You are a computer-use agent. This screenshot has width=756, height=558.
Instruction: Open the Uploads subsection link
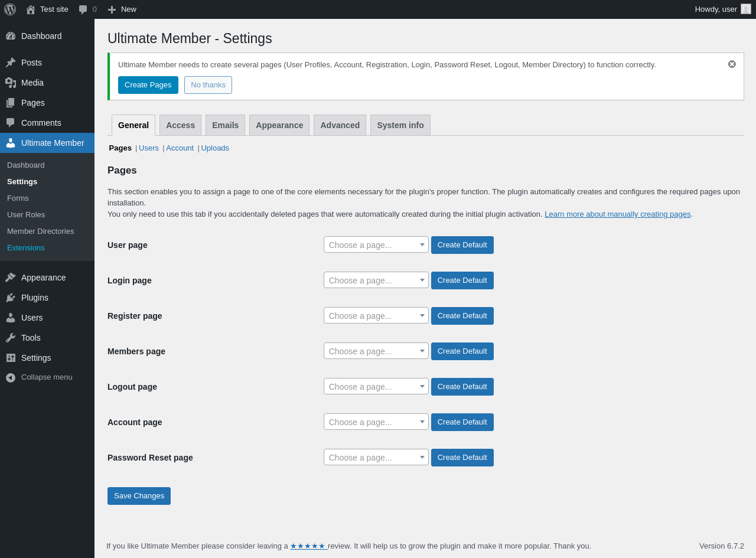click(x=215, y=148)
